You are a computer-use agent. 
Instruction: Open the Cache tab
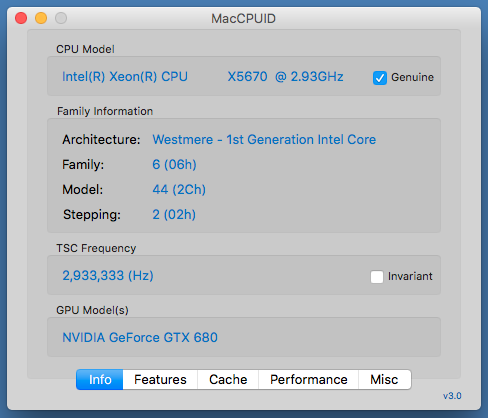point(228,379)
